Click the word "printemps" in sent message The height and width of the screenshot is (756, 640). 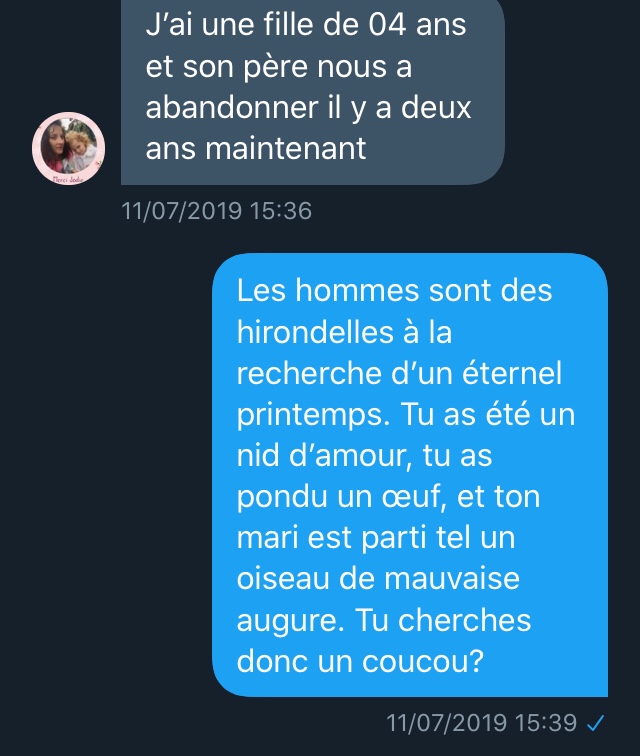[313, 415]
